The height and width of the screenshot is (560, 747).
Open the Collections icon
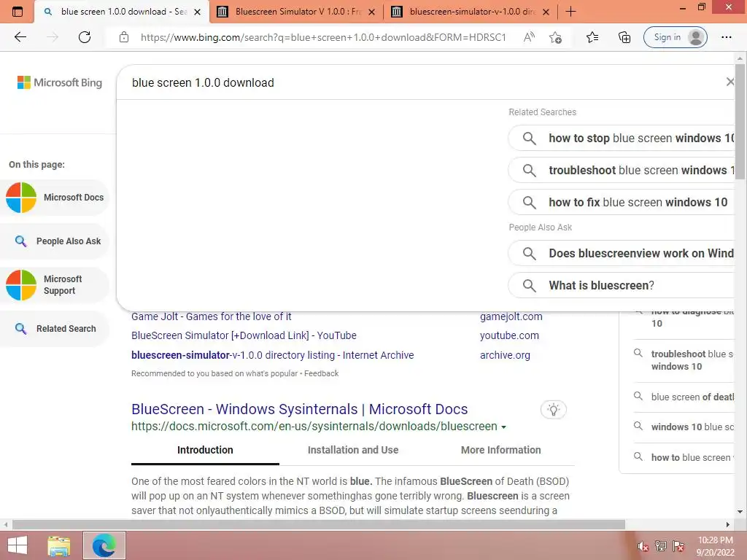(x=624, y=37)
